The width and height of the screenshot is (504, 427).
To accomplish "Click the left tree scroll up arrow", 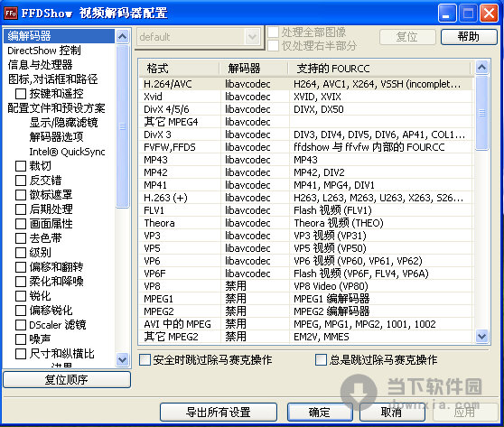I will [x=122, y=36].
